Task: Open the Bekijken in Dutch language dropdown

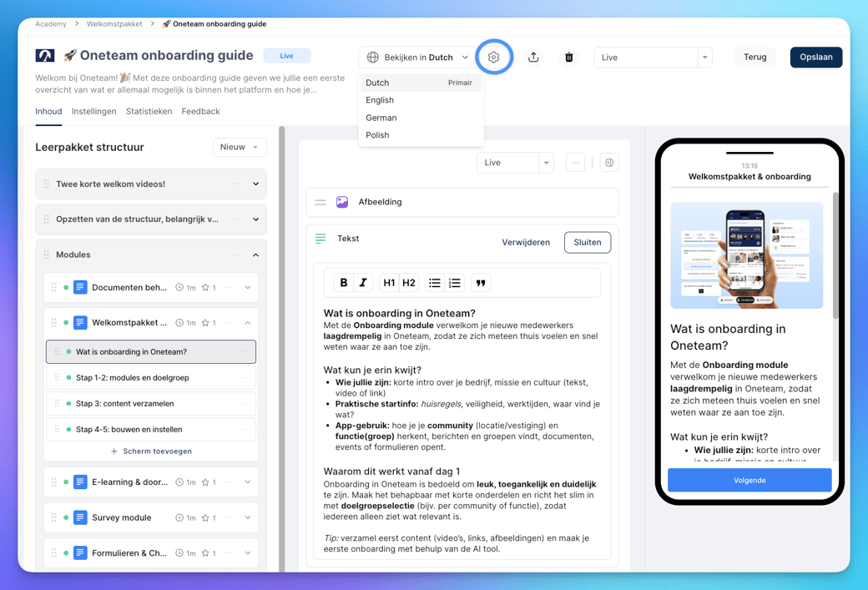Action: pos(420,57)
